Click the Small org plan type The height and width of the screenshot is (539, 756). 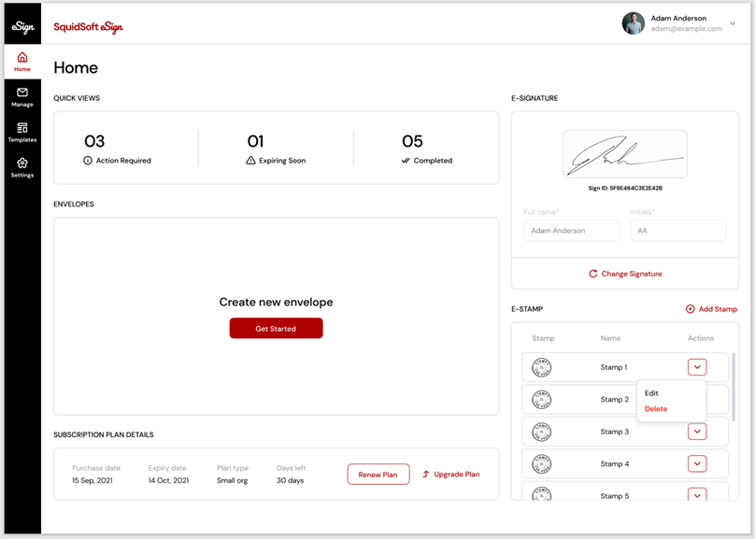click(x=232, y=480)
